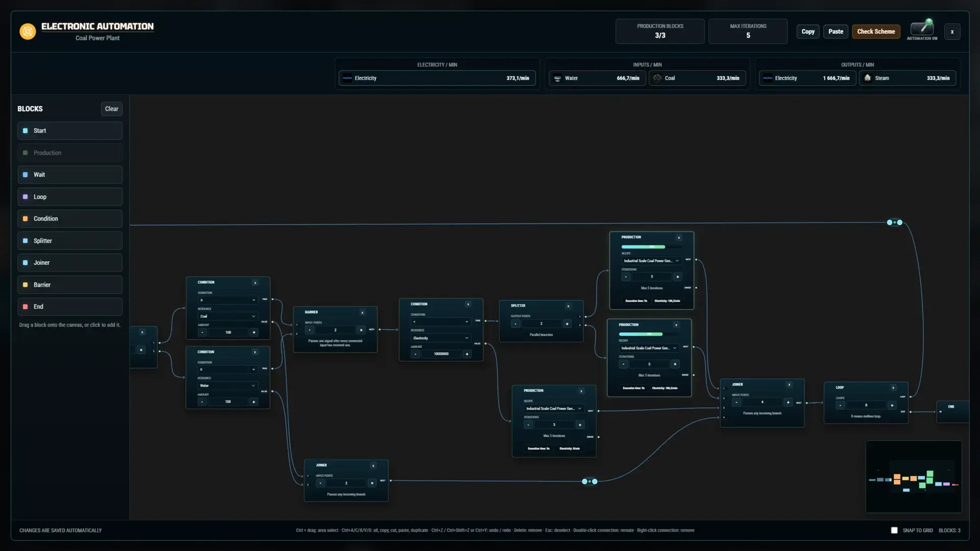
Task: Click the TRUE output port of Coal condition
Action: (x=273, y=299)
